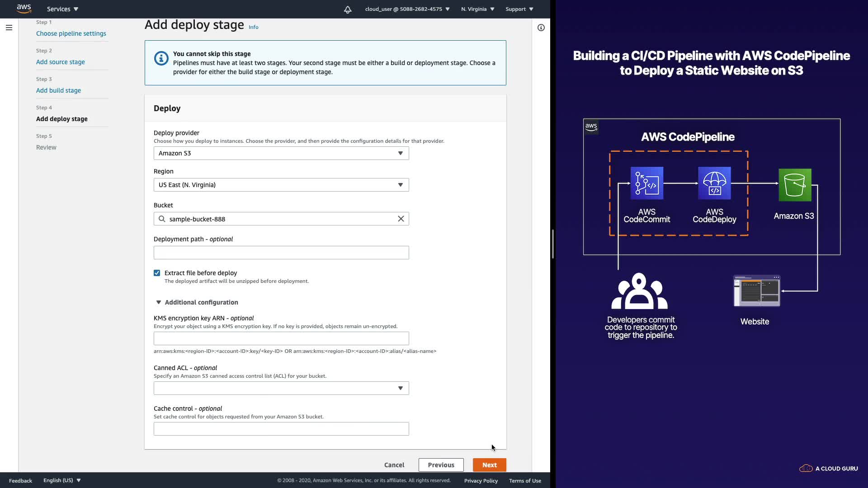Click the Website thumbnail in diagram
868x488 pixels.
756,291
